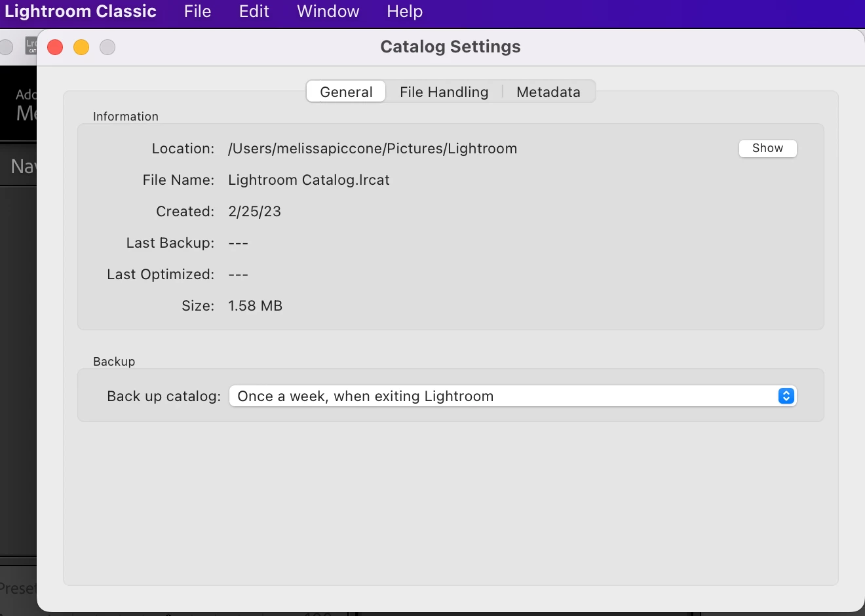The height and width of the screenshot is (616, 865).
Task: Click the catalog location path text
Action: click(x=372, y=149)
